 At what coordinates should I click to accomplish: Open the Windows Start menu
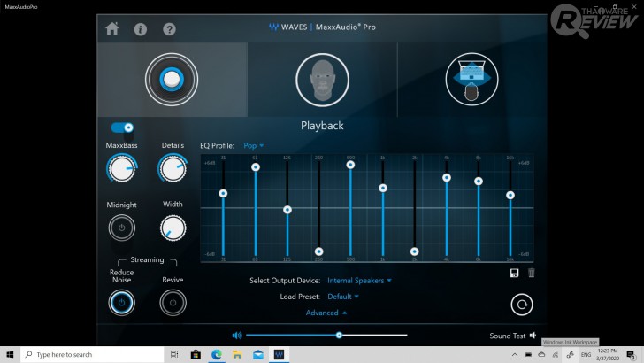click(x=10, y=354)
